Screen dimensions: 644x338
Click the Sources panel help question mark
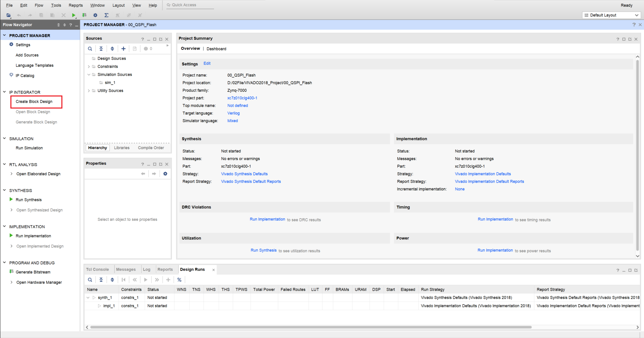pos(143,39)
